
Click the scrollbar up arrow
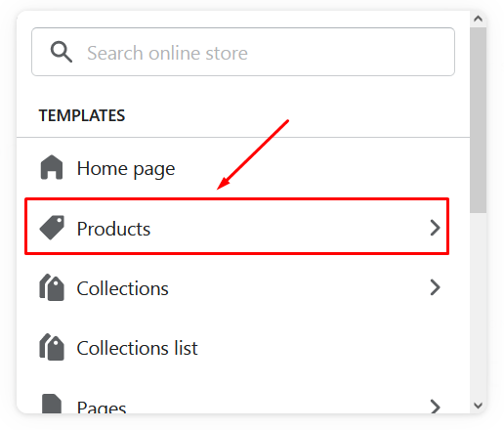(478, 19)
